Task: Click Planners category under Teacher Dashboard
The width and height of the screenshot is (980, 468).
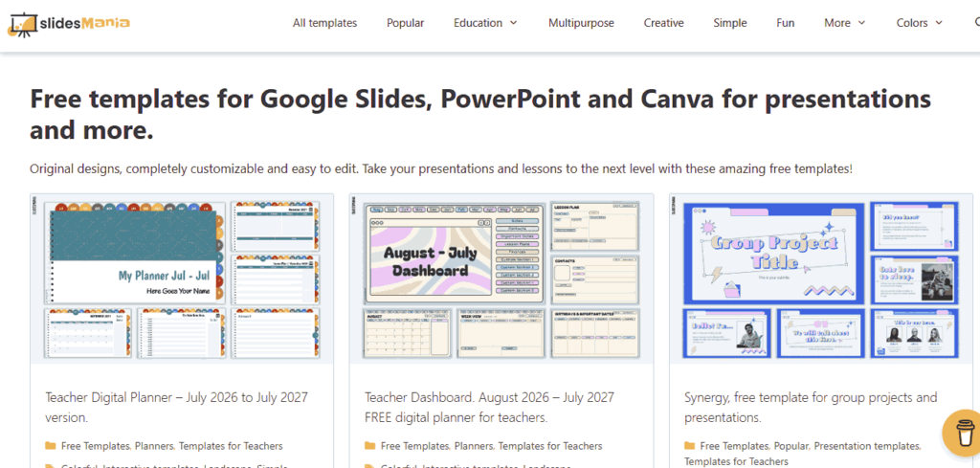Action: point(474,446)
